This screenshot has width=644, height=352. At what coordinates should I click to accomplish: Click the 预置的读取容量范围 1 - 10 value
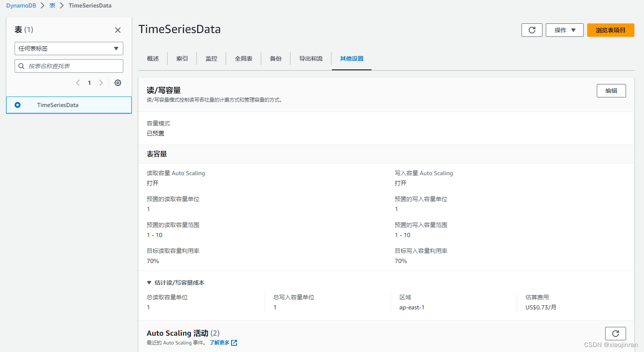tap(155, 235)
